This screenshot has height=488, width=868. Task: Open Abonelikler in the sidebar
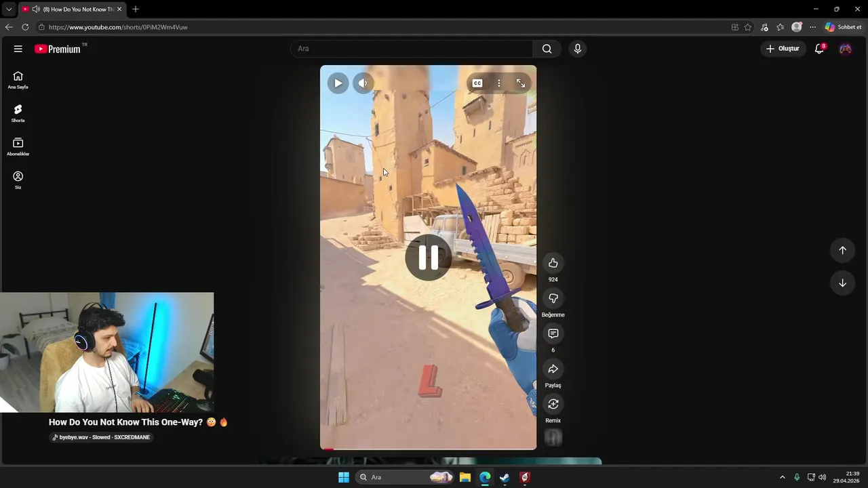18,146
